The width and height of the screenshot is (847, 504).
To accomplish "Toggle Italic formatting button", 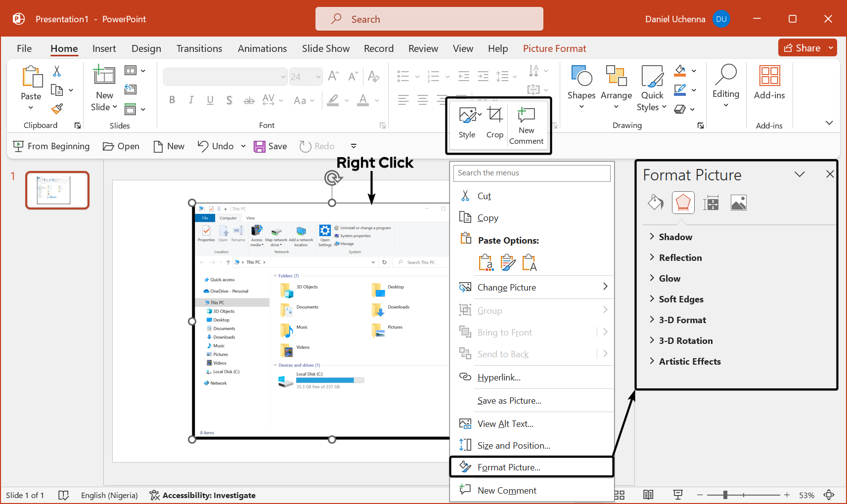I will [x=191, y=100].
